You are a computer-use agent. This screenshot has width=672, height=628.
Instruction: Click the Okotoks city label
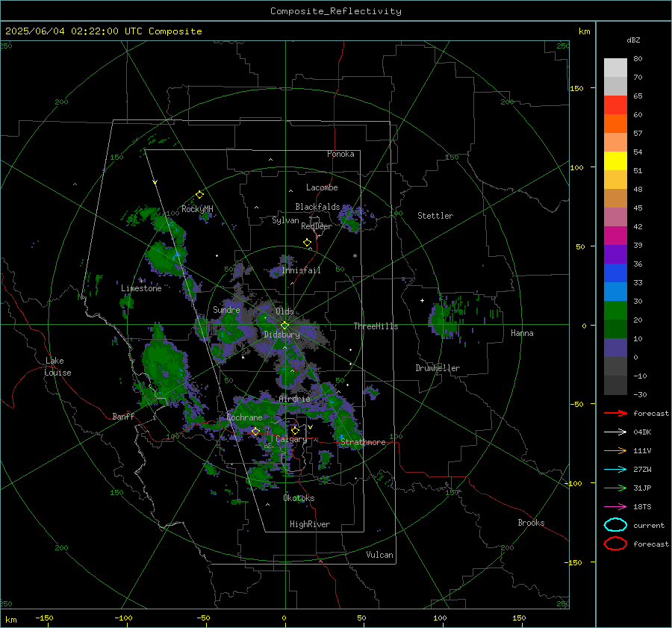point(299,498)
